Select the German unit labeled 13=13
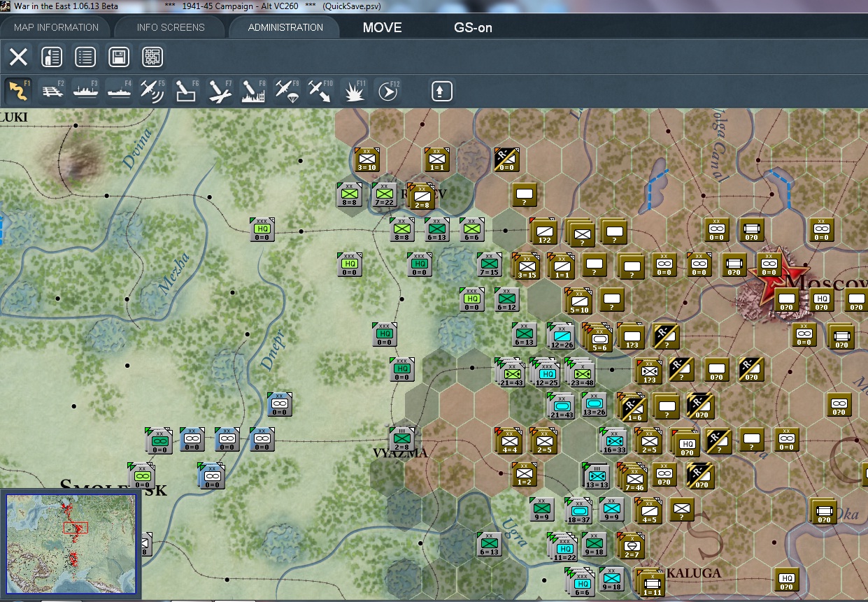This screenshot has height=602, width=868. tap(597, 476)
